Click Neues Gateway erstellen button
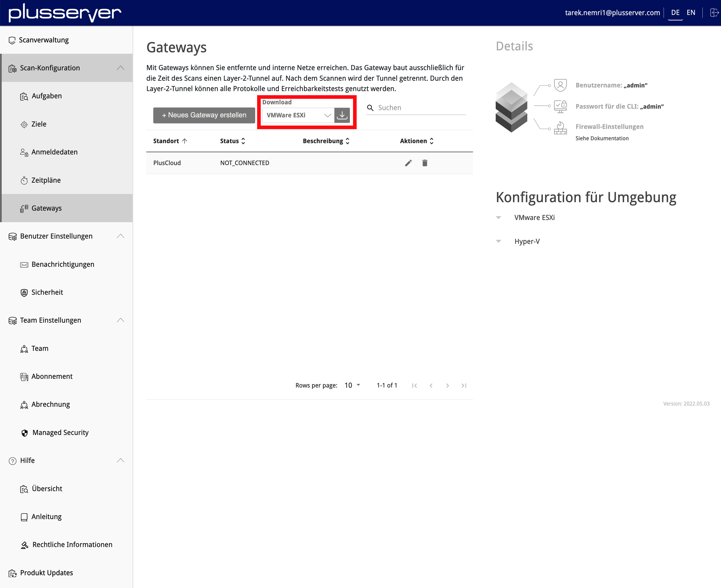 coord(203,115)
